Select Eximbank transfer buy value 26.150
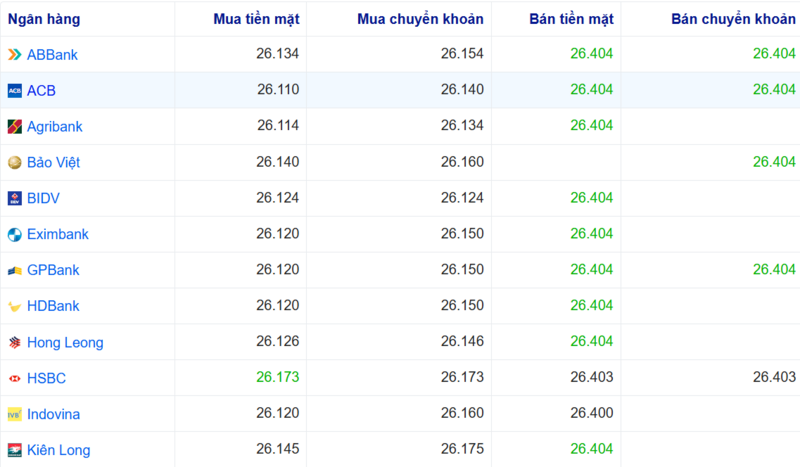800x467 pixels. [x=462, y=233]
